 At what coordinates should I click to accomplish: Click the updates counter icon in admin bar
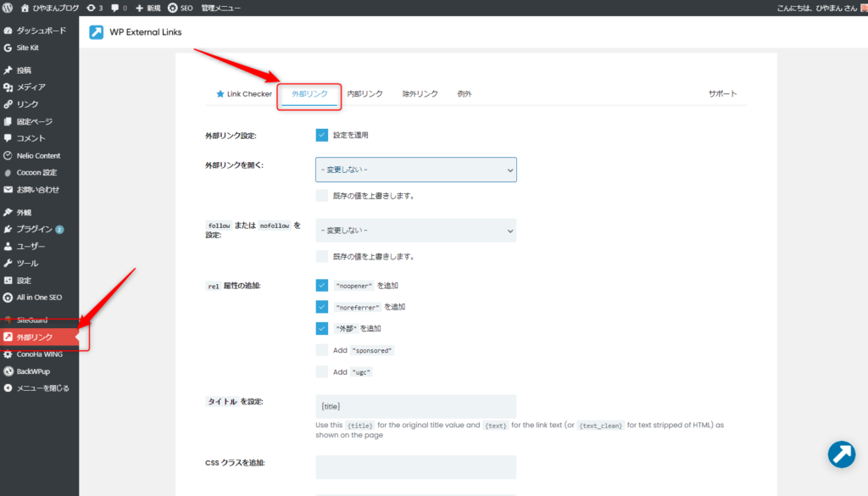94,8
